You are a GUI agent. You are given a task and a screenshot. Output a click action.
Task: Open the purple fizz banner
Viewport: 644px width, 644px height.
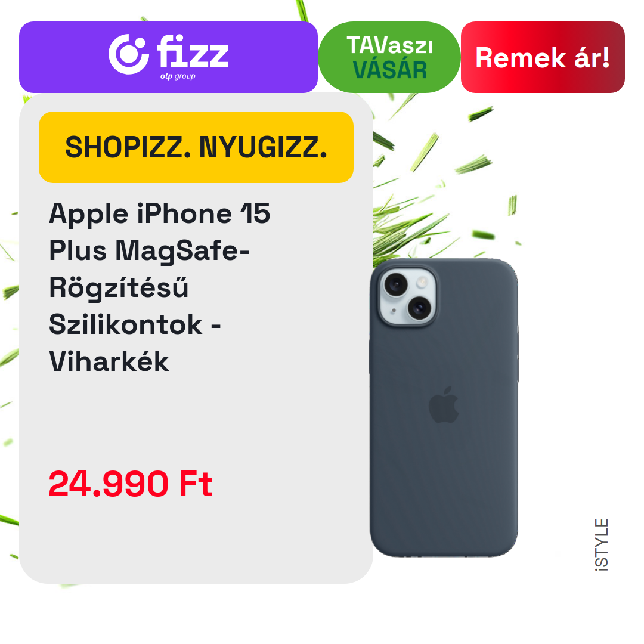(x=168, y=57)
